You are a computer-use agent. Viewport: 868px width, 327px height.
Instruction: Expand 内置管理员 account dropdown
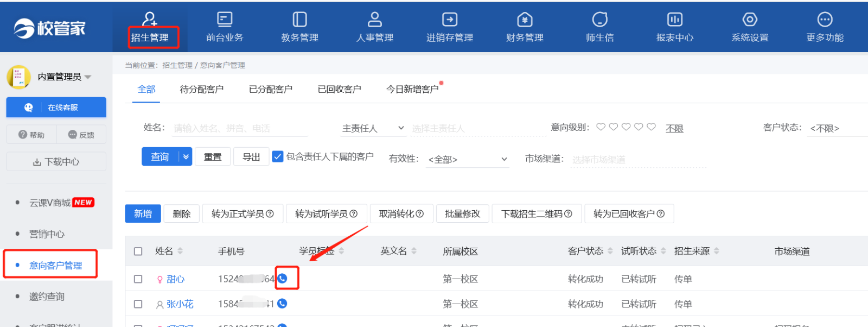tap(88, 77)
